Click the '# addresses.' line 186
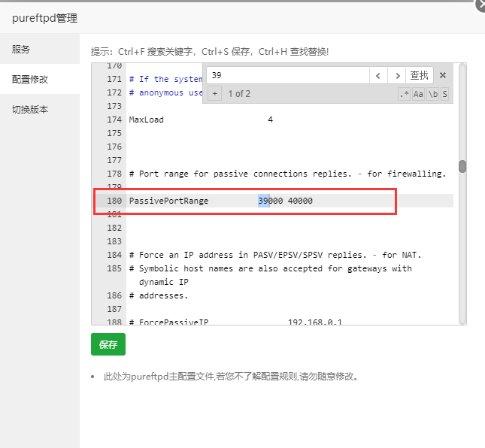The image size is (485, 448). tap(159, 295)
